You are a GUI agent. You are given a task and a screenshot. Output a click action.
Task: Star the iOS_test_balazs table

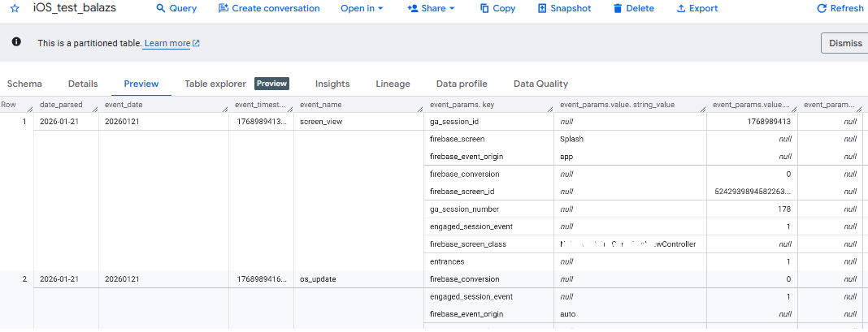(x=15, y=8)
